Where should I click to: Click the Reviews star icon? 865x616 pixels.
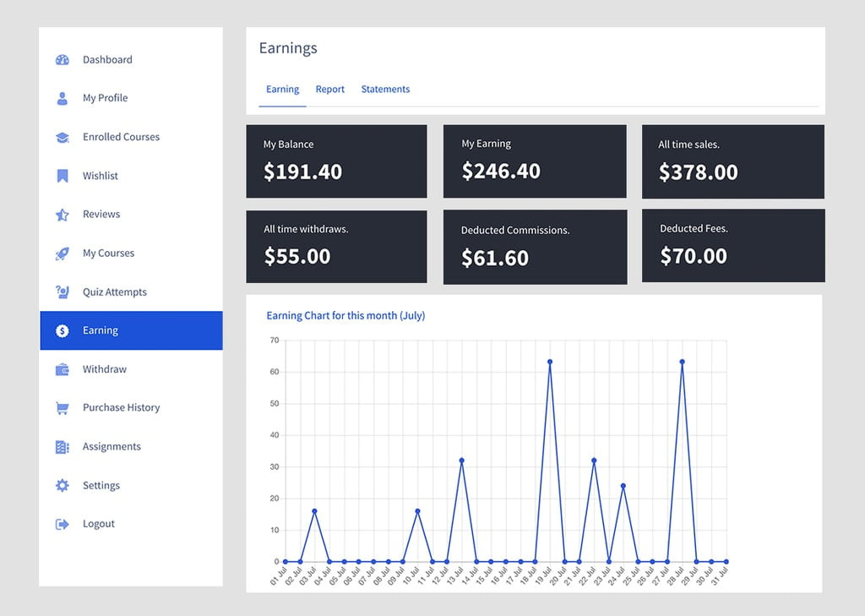click(62, 215)
